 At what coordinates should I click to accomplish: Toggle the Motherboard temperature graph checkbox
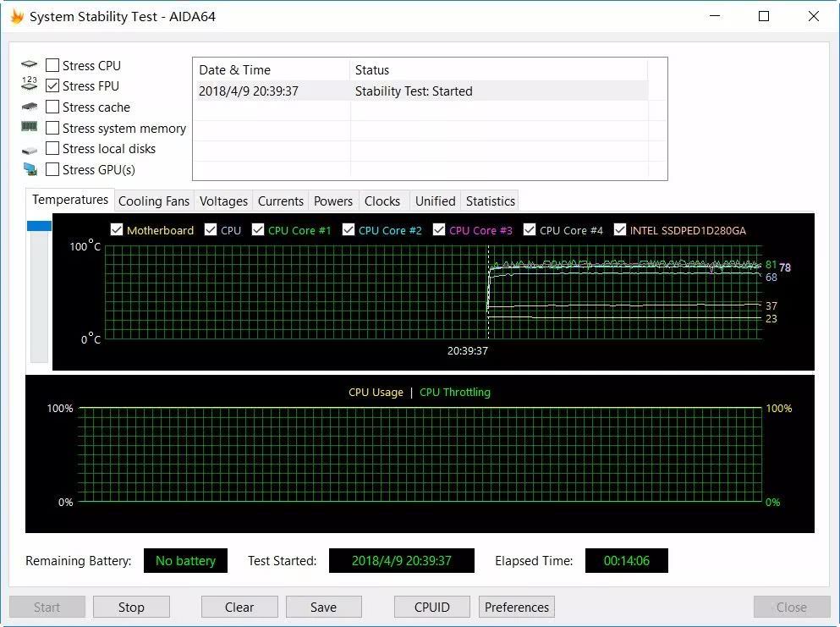pyautogui.click(x=118, y=230)
